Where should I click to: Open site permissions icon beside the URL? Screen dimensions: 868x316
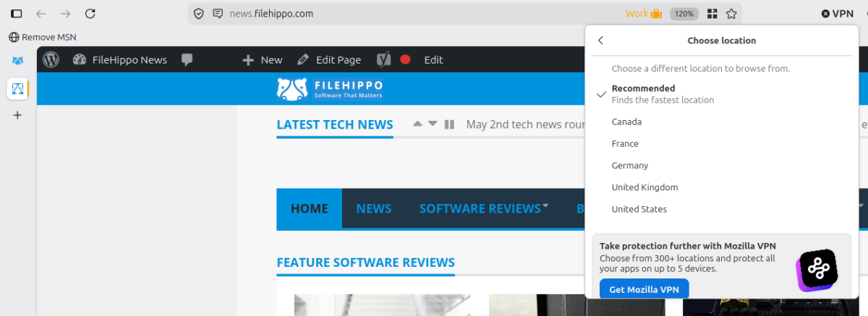[x=218, y=14]
